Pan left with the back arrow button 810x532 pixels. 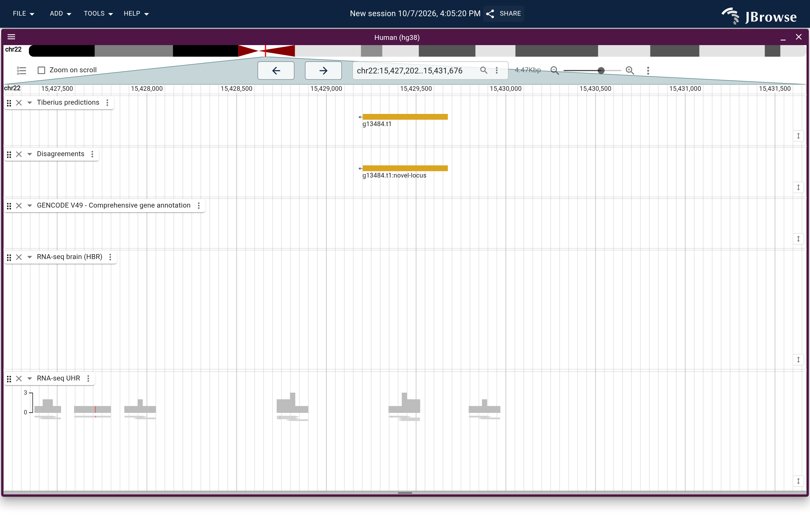276,71
